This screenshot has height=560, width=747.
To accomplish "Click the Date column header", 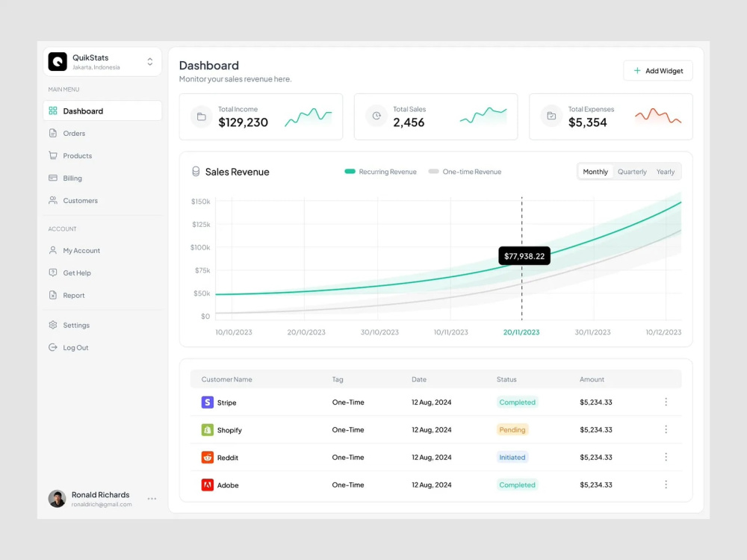I will 419,379.
